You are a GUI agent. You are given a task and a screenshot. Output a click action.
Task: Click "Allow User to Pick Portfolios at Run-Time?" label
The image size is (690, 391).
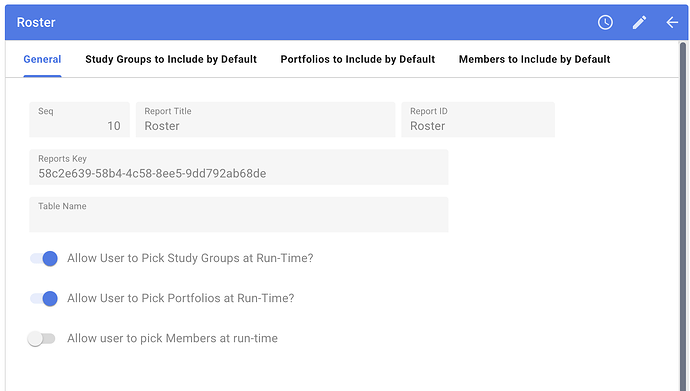pyautogui.click(x=180, y=298)
